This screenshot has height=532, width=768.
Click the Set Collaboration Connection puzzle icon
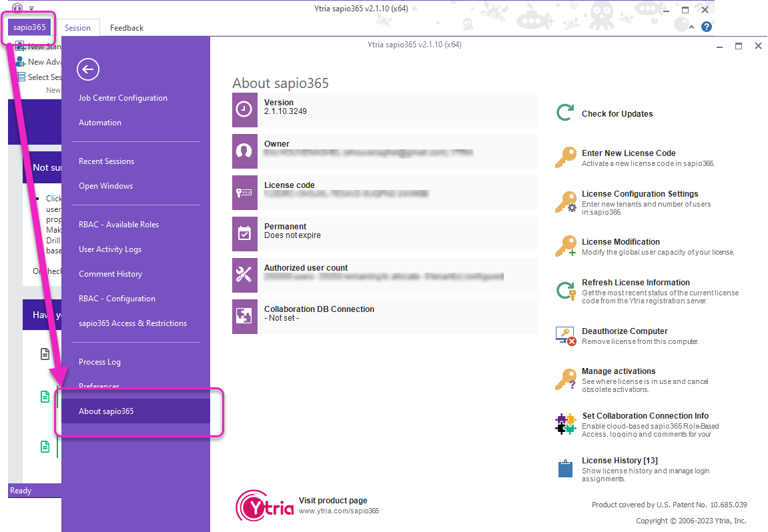pos(566,424)
